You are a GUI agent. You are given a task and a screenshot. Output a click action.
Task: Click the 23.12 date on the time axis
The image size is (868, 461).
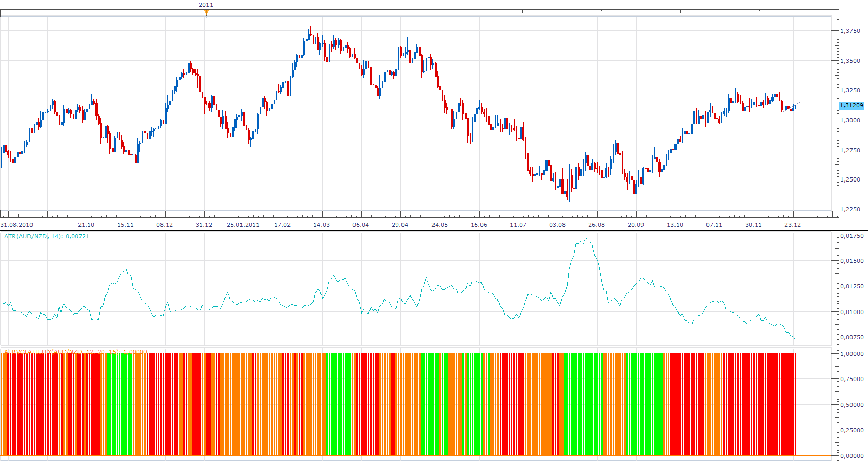pos(793,225)
